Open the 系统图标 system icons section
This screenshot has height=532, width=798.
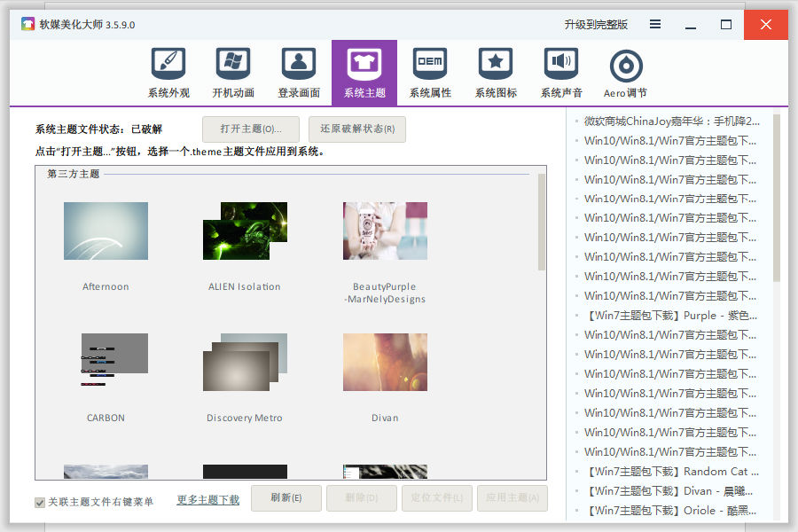tap(496, 73)
